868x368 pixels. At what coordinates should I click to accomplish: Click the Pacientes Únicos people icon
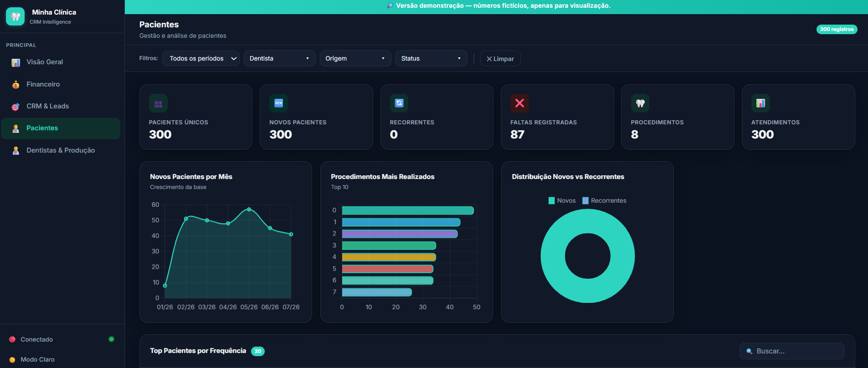(158, 103)
